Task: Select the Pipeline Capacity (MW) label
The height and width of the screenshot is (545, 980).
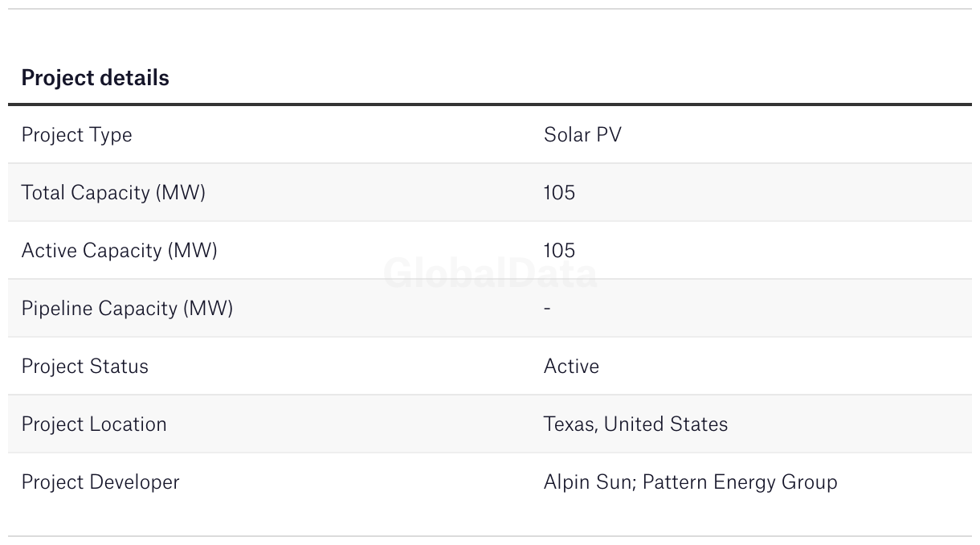Action: click(x=127, y=309)
